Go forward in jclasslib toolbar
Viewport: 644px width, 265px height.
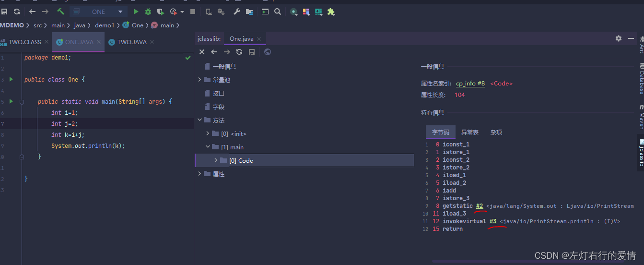tap(227, 52)
